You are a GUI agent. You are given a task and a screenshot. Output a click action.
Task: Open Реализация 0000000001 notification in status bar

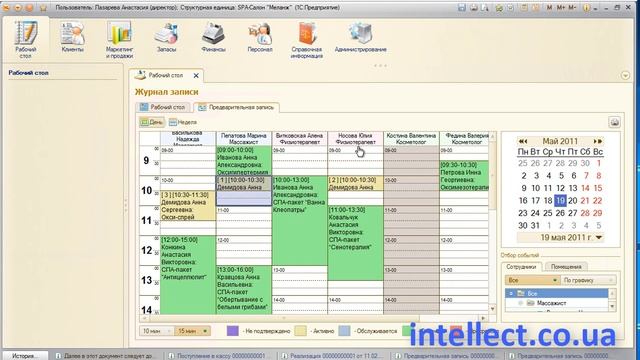pyautogui.click(x=334, y=356)
